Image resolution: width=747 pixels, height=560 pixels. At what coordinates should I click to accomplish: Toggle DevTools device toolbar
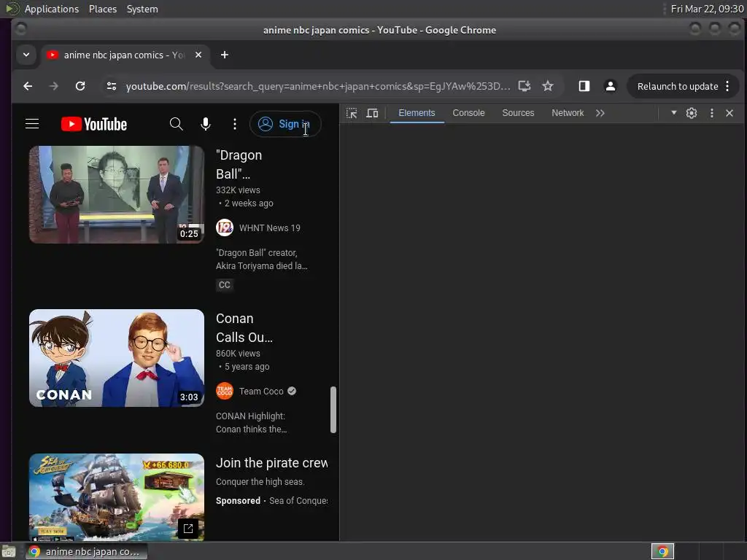point(372,113)
